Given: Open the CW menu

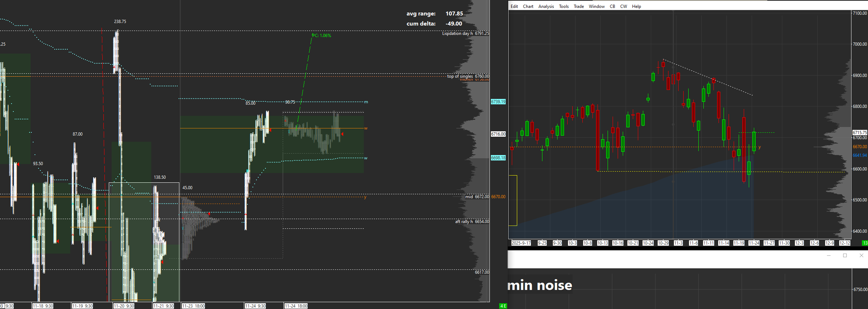Looking at the screenshot, I should 623,6.
